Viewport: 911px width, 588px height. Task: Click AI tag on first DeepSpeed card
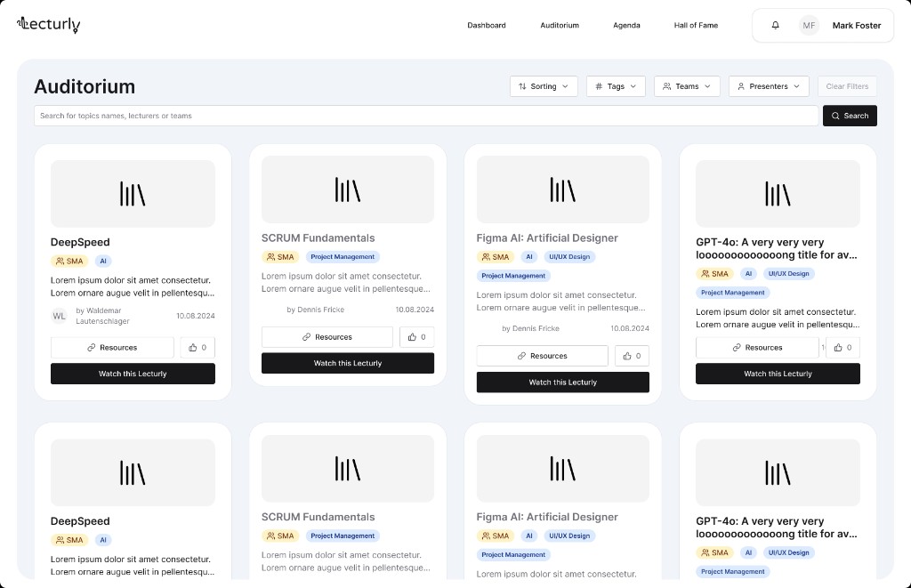click(103, 261)
